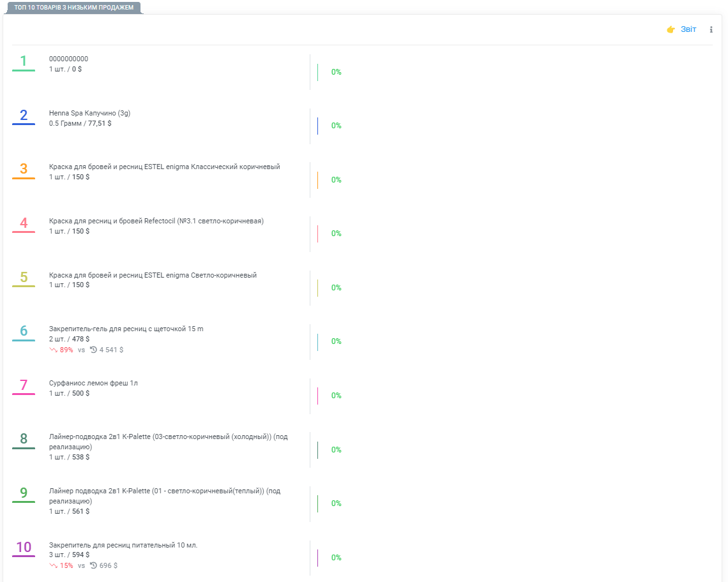Click rank number 5
The width and height of the screenshot is (728, 582).
click(24, 278)
